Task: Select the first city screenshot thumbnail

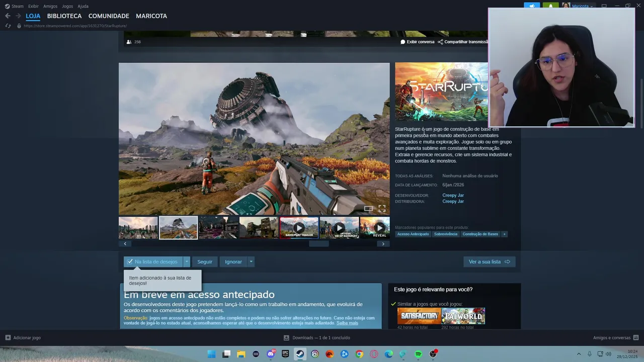Action: click(x=138, y=228)
